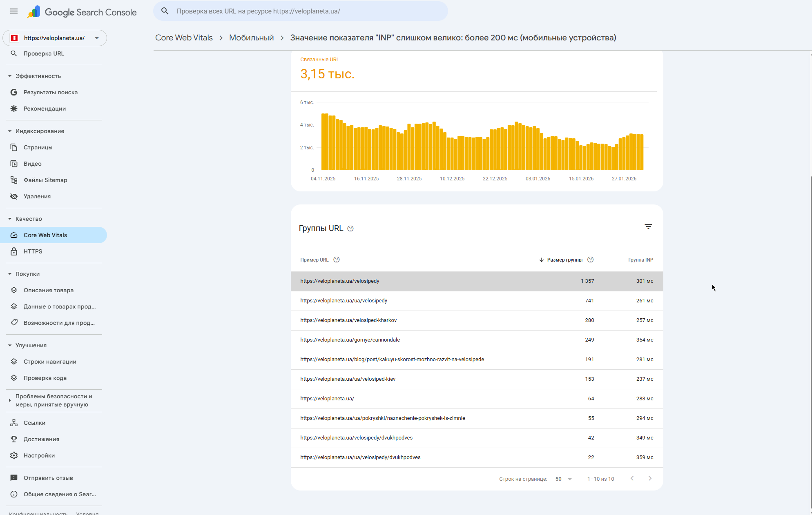Open the hamburger main menu icon
This screenshot has width=812, height=515.
(14, 11)
